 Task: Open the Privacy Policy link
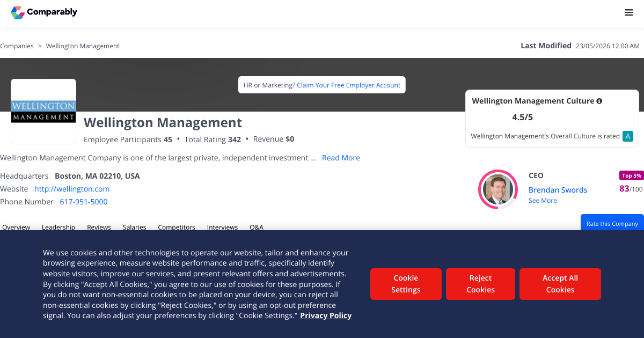[x=326, y=315]
